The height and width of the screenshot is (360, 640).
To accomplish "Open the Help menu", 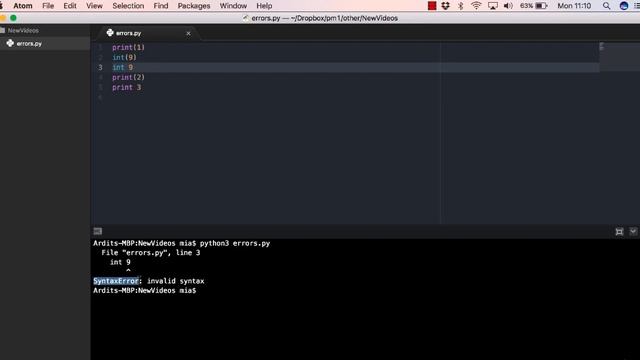I will point(264,6).
